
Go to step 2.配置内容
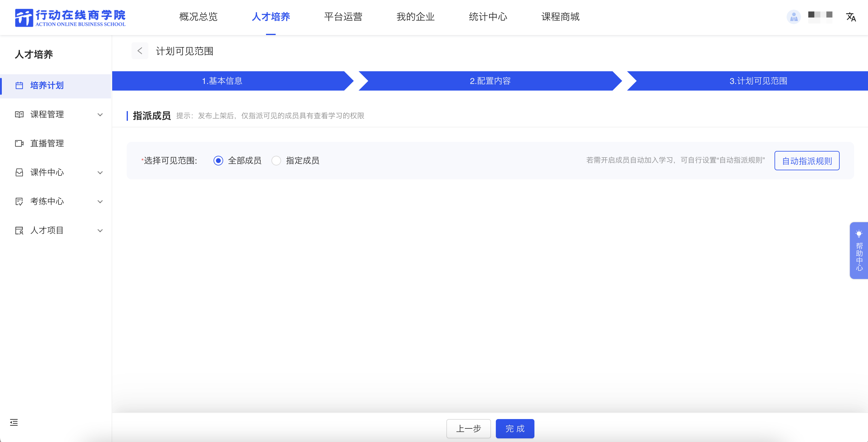coord(490,81)
